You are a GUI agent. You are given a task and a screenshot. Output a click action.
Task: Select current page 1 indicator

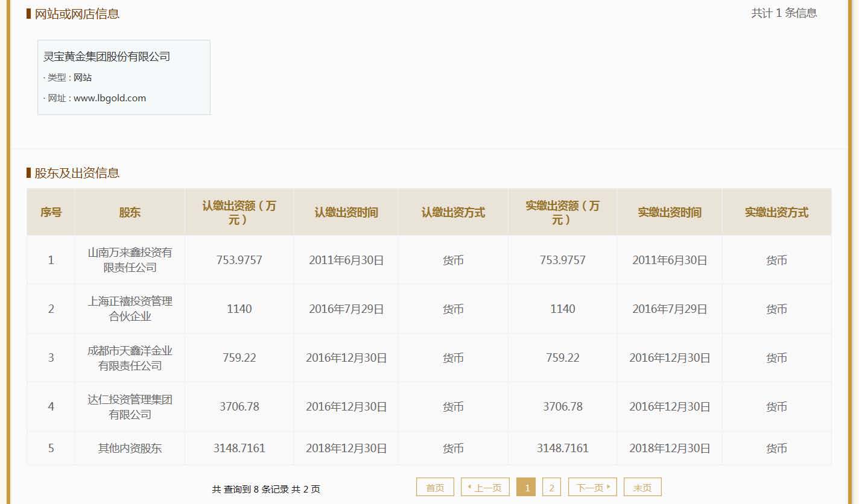click(527, 487)
